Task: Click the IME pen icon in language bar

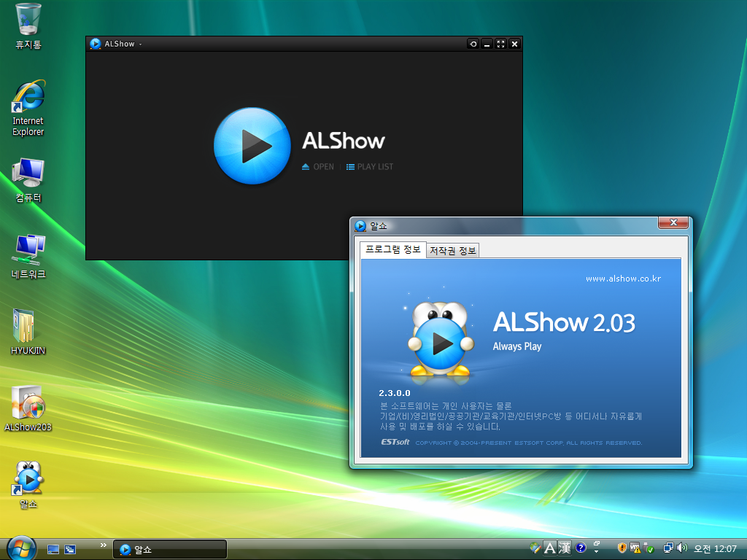Action: point(535,548)
